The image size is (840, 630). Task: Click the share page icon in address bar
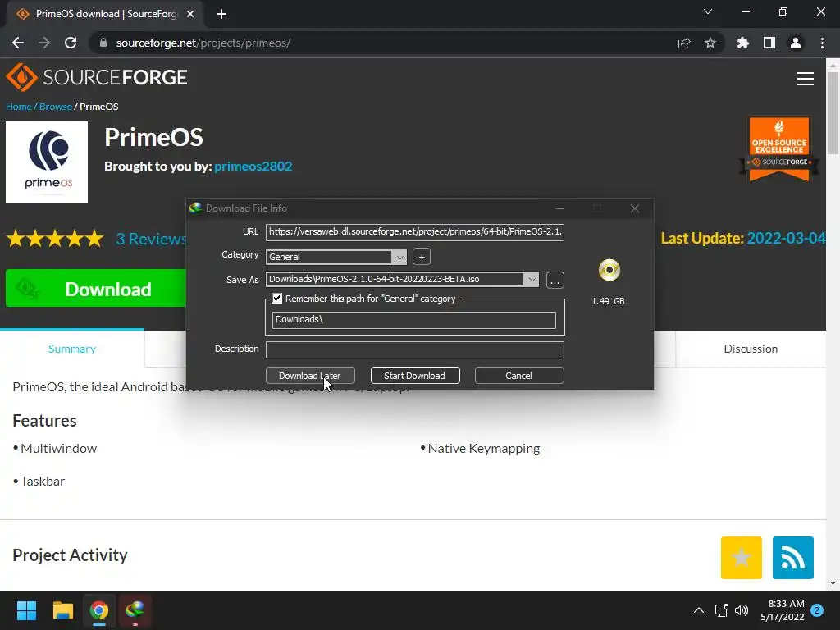(684, 43)
